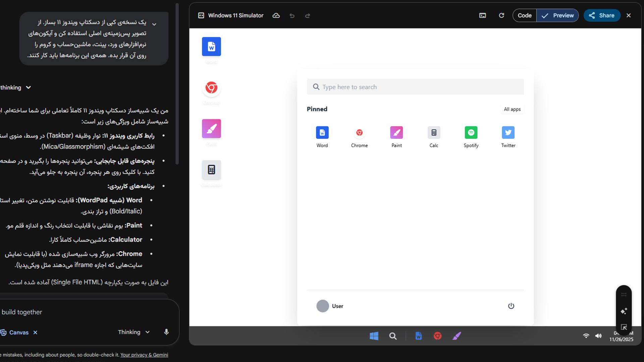Open taskbar search magnifier
Image resolution: width=644 pixels, height=362 pixels.
(393, 336)
